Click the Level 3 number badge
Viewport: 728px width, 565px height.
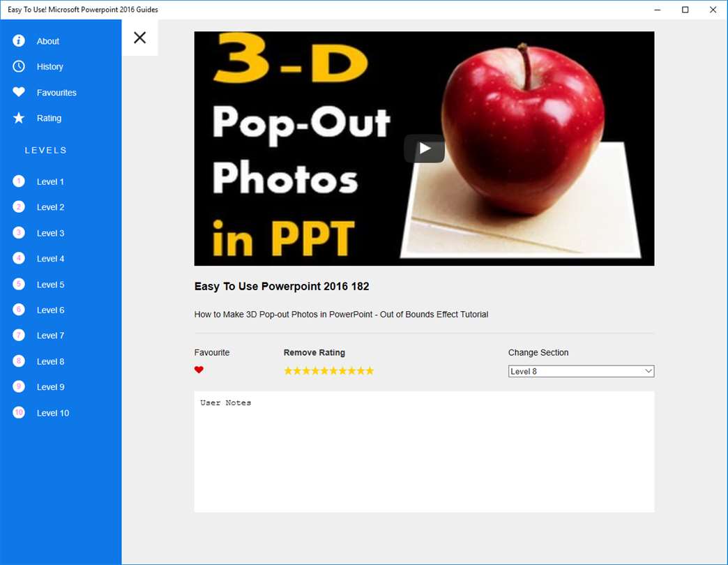tap(19, 232)
